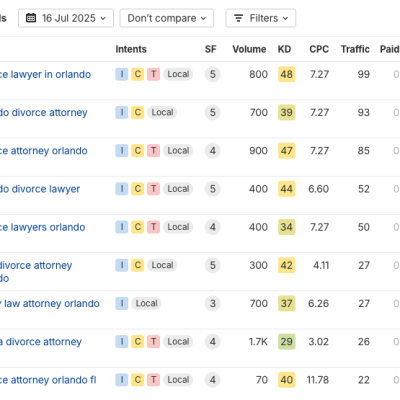Screen dimensions: 400x400
Task: Click Local badge in 'lawyer in orlando' row
Action: (178, 74)
